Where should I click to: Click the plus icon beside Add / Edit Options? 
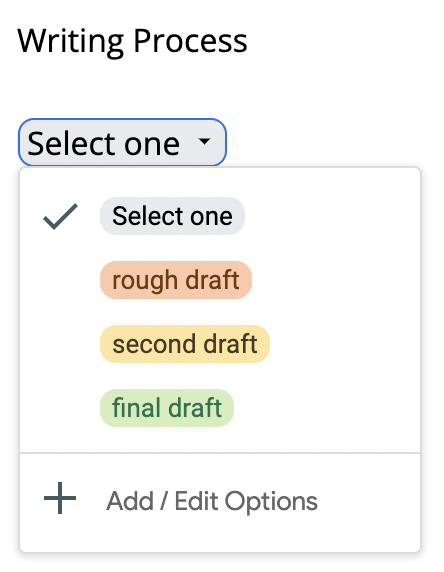[x=60, y=498]
